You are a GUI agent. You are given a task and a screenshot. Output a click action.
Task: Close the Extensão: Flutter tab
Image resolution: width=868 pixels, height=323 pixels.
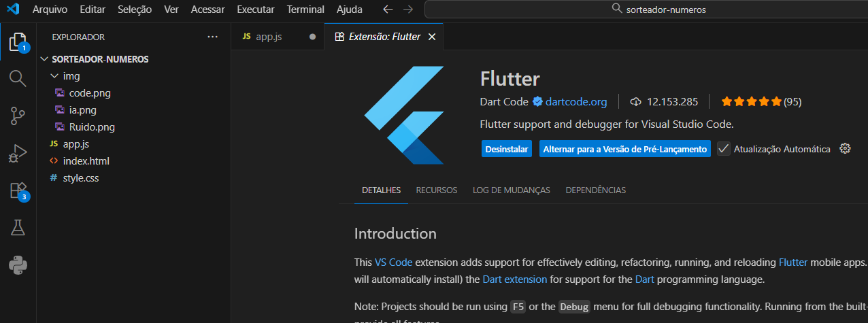click(x=431, y=37)
